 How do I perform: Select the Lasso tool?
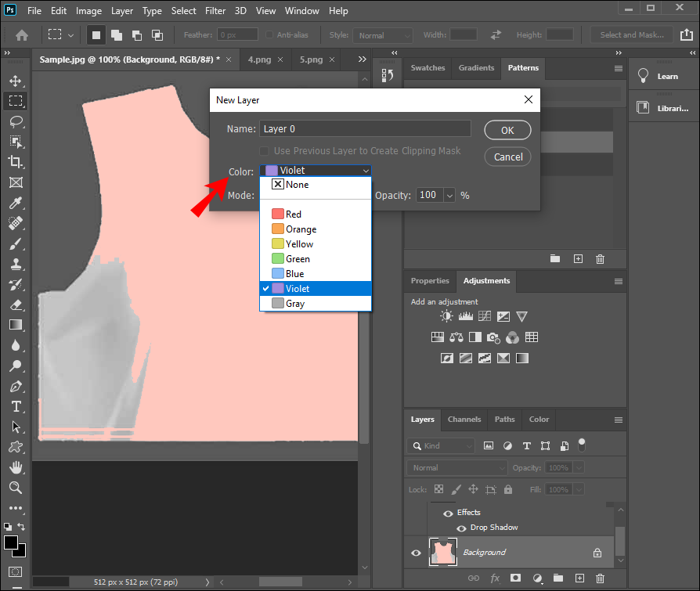(16, 121)
